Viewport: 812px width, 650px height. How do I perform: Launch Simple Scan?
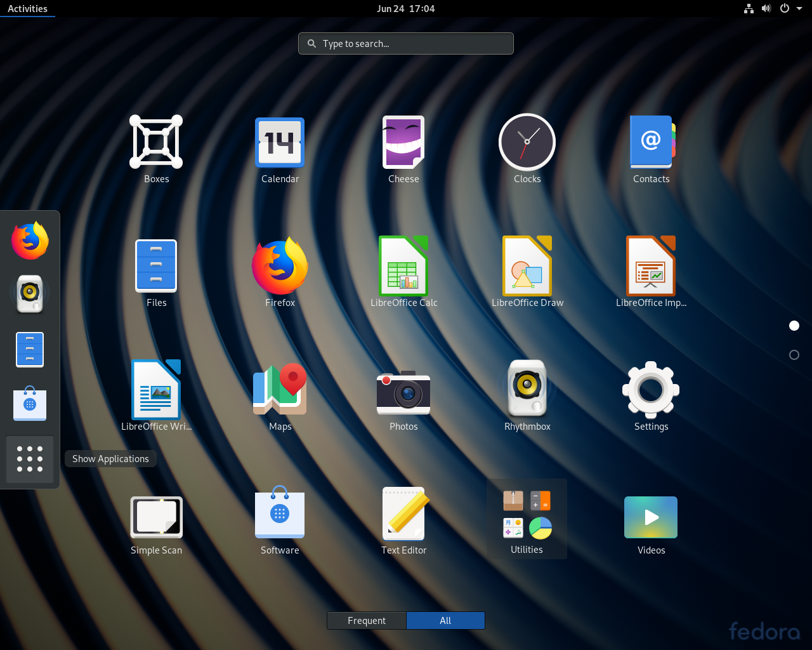[x=156, y=521]
